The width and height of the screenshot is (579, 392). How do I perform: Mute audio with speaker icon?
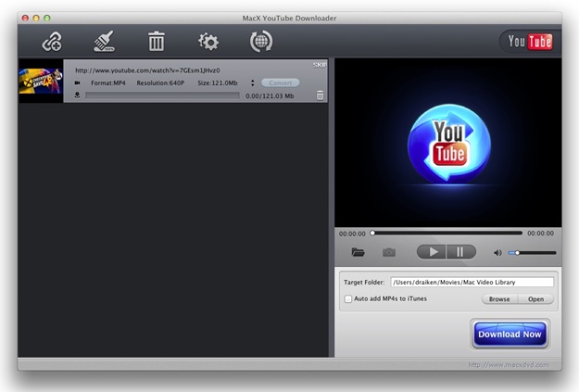[x=497, y=253]
